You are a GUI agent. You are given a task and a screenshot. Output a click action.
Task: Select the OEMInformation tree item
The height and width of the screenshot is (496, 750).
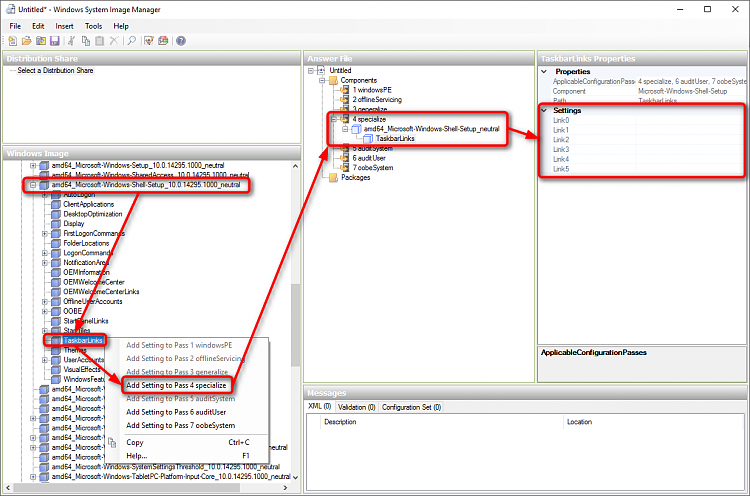click(x=86, y=272)
